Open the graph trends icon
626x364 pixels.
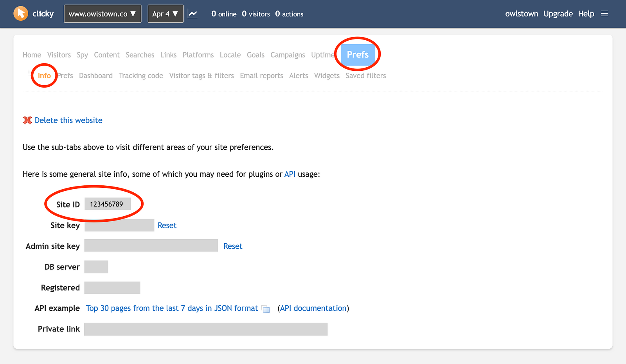tap(192, 14)
